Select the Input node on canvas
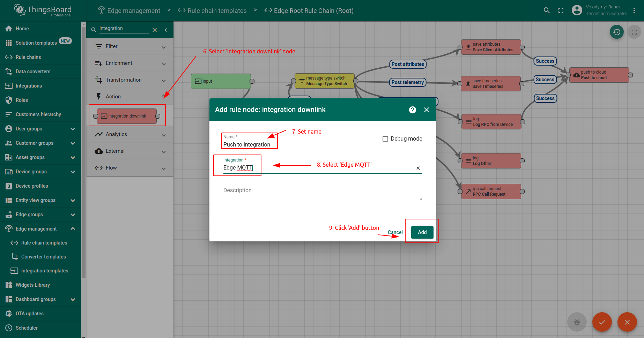This screenshot has height=338, width=644. point(221,81)
